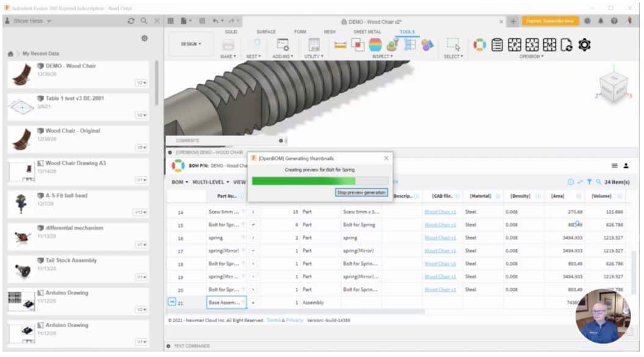This screenshot has height=357, width=644.
Task: Refresh the data panel
Action: (x=131, y=21)
